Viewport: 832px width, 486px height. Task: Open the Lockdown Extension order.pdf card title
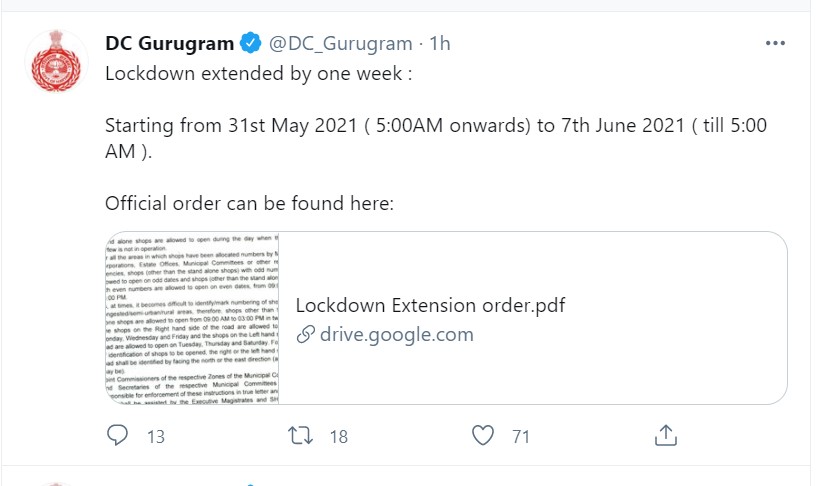[x=430, y=305]
